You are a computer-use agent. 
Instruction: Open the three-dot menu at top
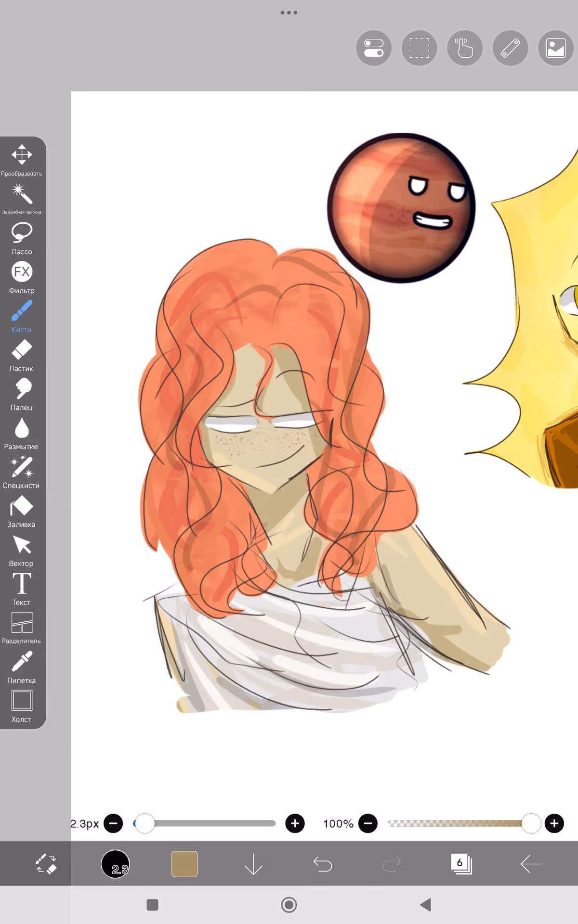(x=289, y=13)
